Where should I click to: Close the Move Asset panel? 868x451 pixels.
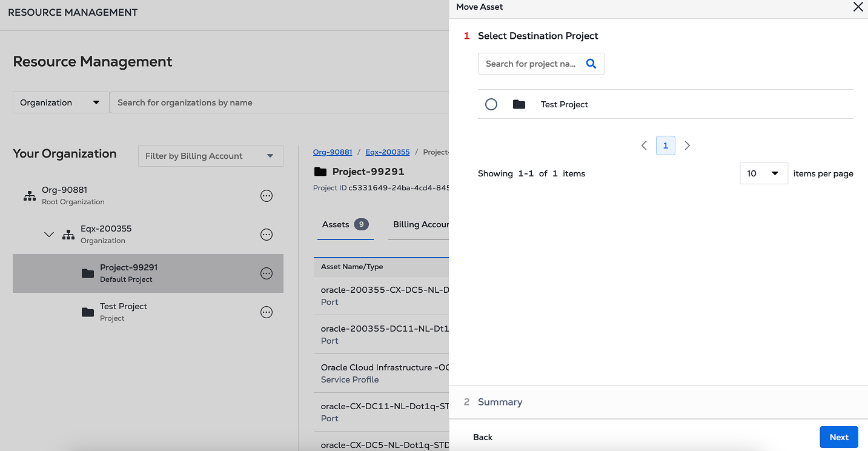858,7
